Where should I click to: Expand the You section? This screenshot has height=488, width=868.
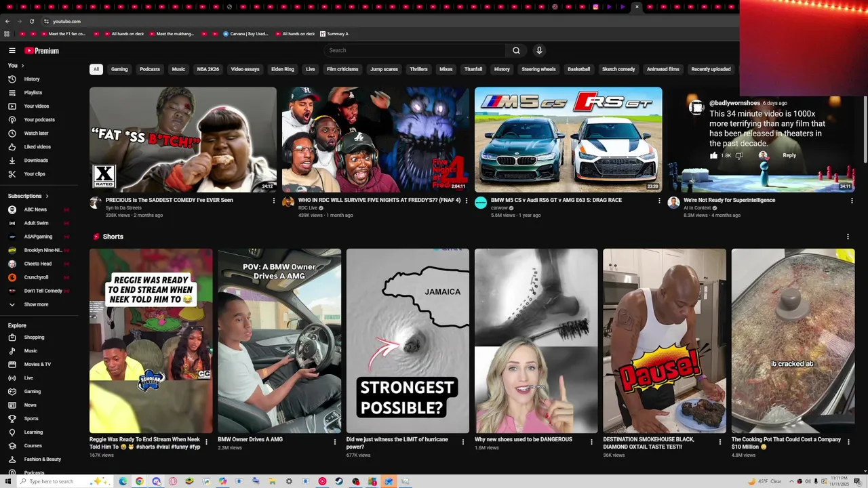16,66
